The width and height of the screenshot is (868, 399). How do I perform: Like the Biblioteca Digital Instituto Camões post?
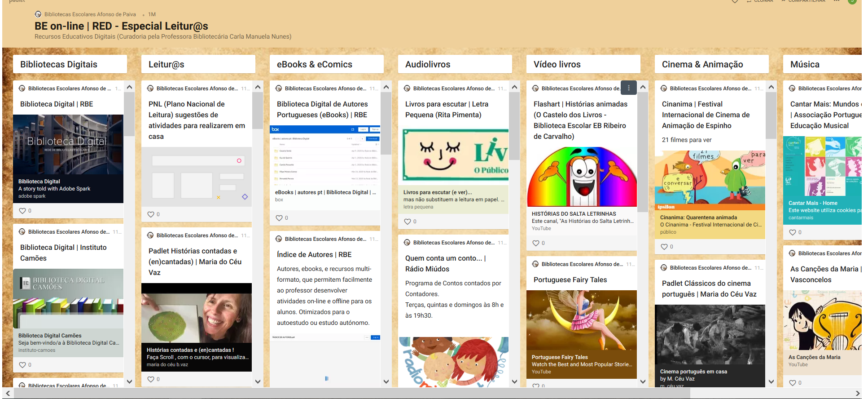pos(22,365)
